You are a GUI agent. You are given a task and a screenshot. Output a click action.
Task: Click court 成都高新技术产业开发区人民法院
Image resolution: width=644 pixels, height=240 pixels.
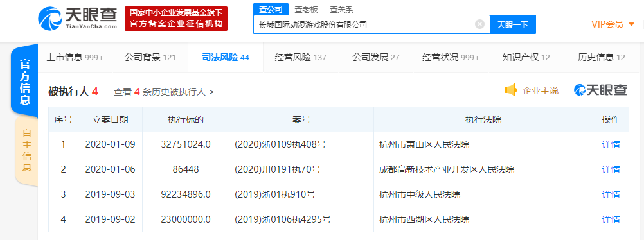pos(447,169)
